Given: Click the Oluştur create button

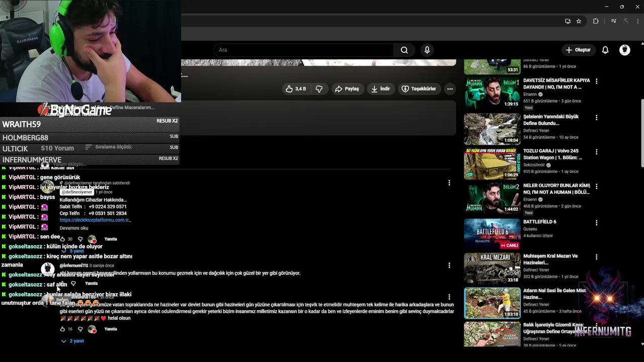Looking at the screenshot, I should [x=578, y=50].
